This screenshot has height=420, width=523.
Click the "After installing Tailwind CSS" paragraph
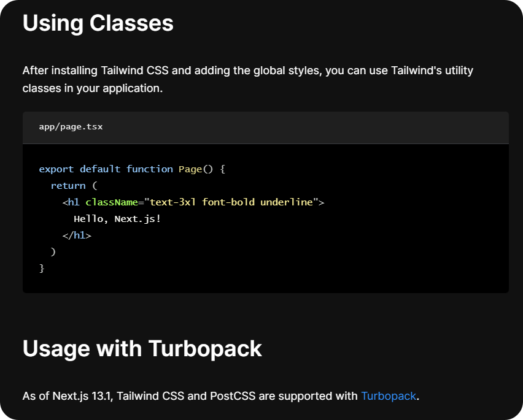pyautogui.click(x=248, y=79)
